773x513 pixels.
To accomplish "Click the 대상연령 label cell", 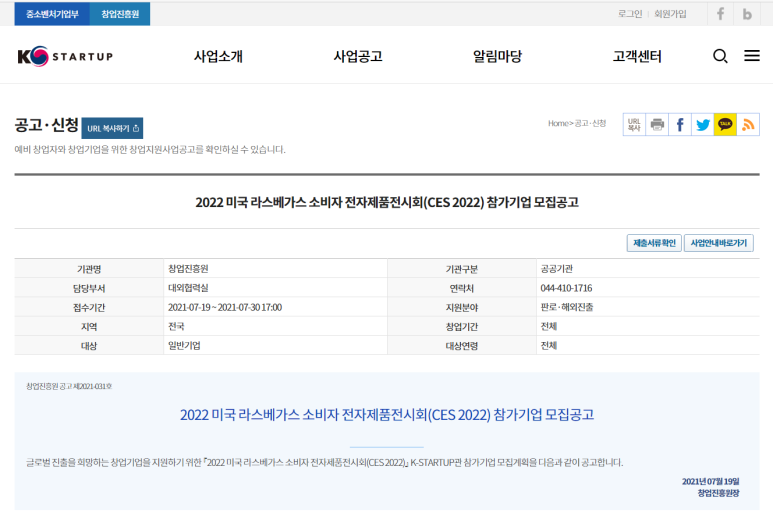I will point(461,345).
